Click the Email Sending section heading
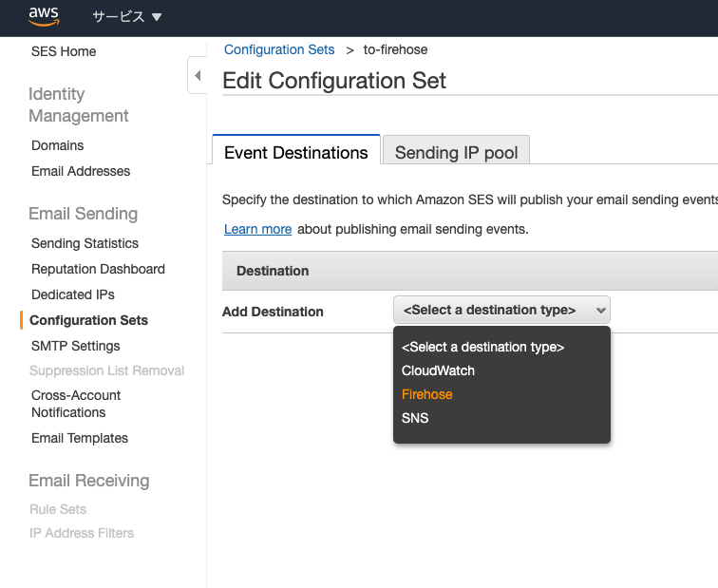Image resolution: width=718 pixels, height=588 pixels. click(x=83, y=214)
